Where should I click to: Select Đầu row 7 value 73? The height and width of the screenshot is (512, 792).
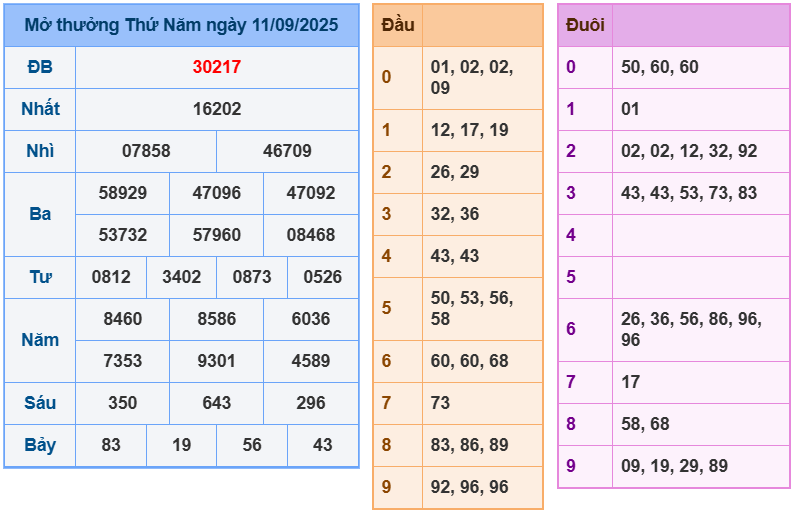pyautogui.click(x=440, y=403)
